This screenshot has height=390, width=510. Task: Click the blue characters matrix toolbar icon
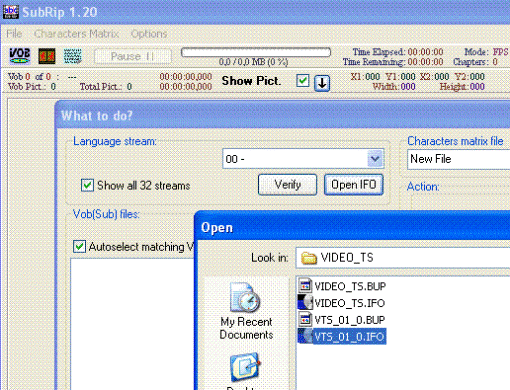coord(72,56)
